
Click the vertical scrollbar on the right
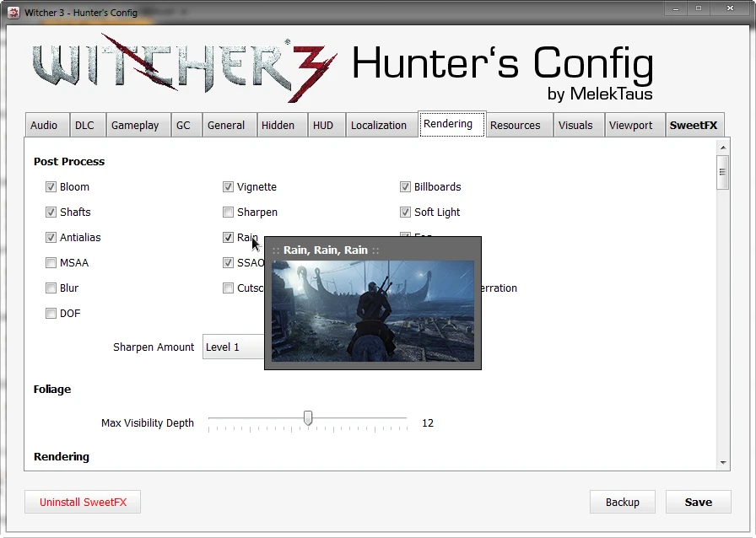point(723,173)
